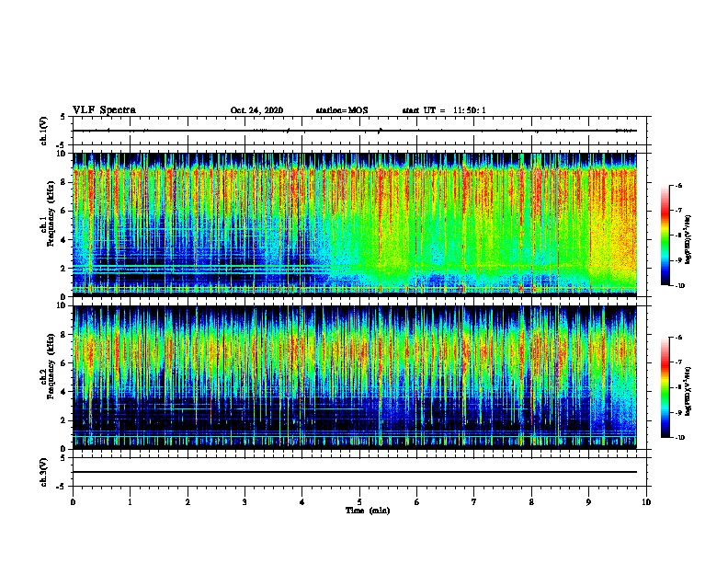Click the ch.1 "Frequency (kHz)" axis label
The height and width of the screenshot is (563, 728).
[x=51, y=213]
